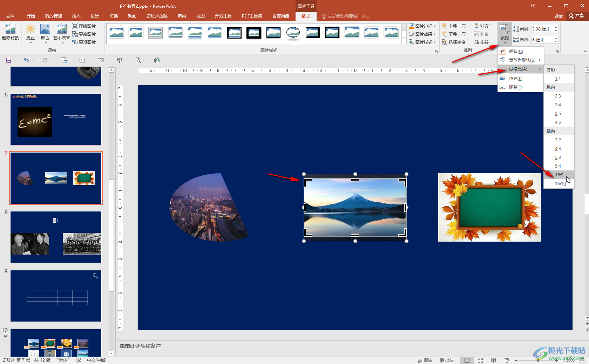Viewport: 589px width, 364px height.
Task: Switch to Slide Sorter view in status bar
Action: [480, 360]
